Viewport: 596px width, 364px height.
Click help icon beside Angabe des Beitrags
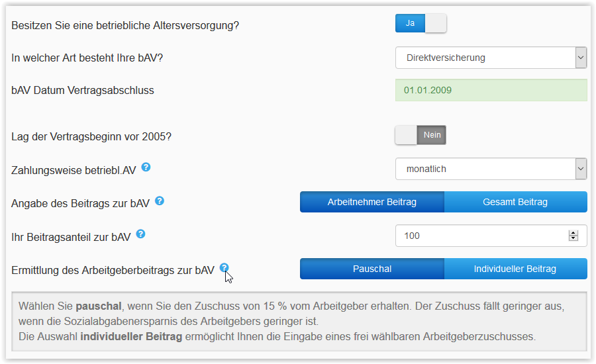pyautogui.click(x=159, y=201)
